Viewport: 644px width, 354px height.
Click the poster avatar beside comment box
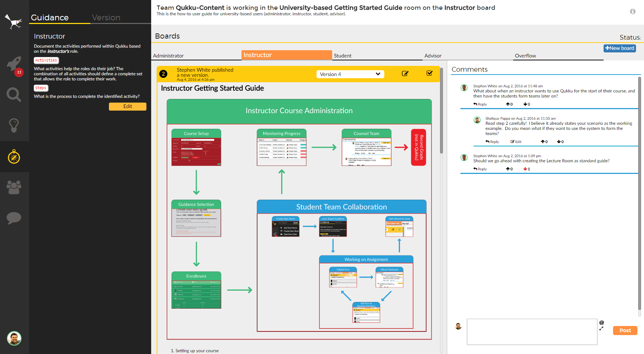[x=458, y=326]
